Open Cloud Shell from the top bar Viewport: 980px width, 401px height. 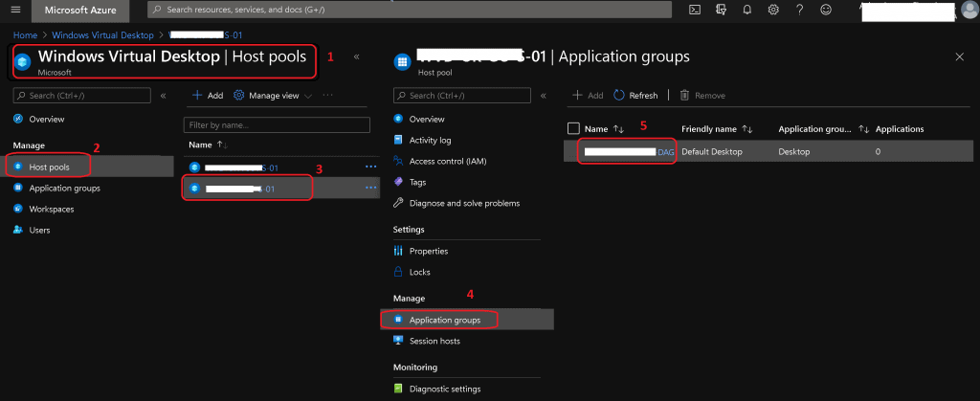(695, 10)
